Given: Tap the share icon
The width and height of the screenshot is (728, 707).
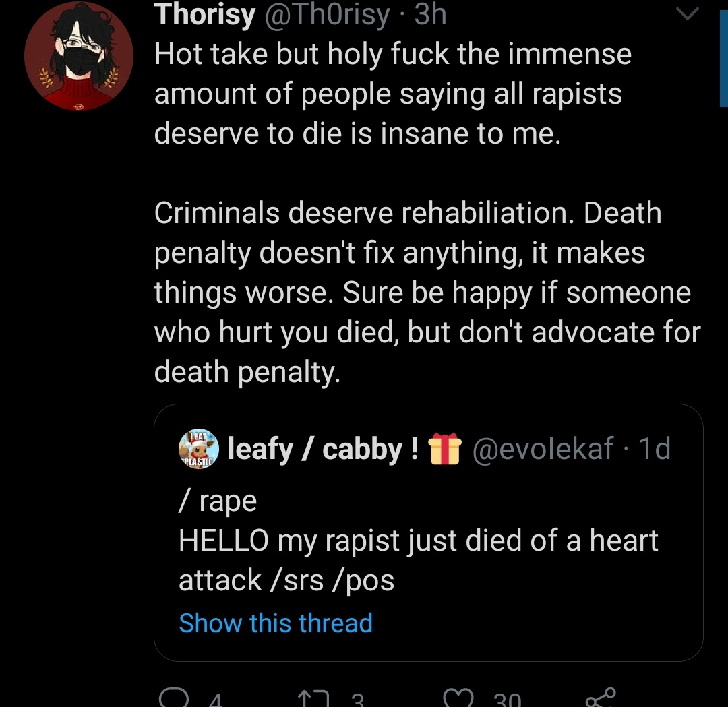Looking at the screenshot, I should [601, 698].
